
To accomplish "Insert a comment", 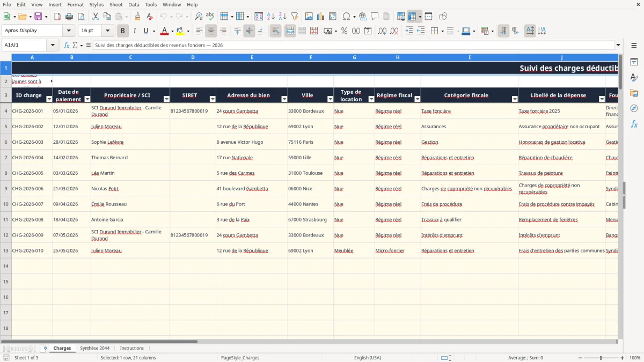I will click(375, 17).
